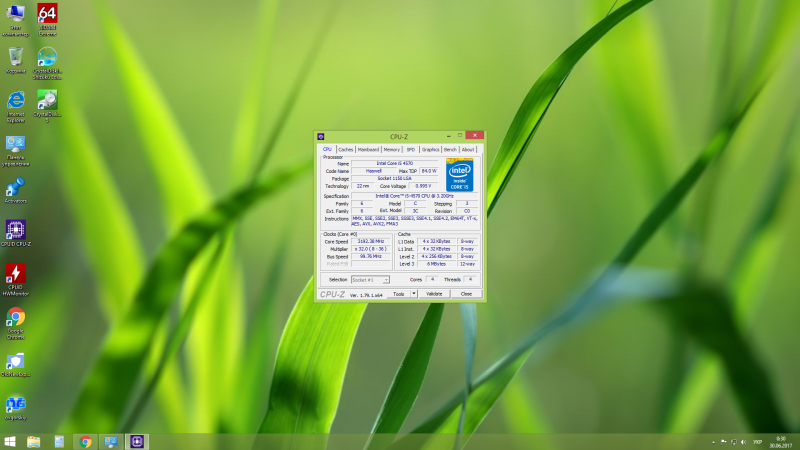This screenshot has height=450, width=800.
Task: Click the Windows Start button
Action: click(10, 441)
